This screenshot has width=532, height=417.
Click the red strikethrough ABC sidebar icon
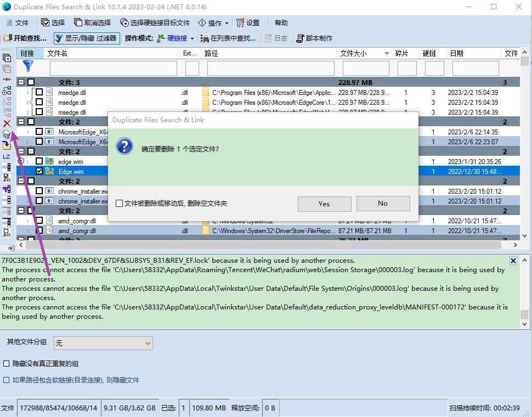point(7,80)
